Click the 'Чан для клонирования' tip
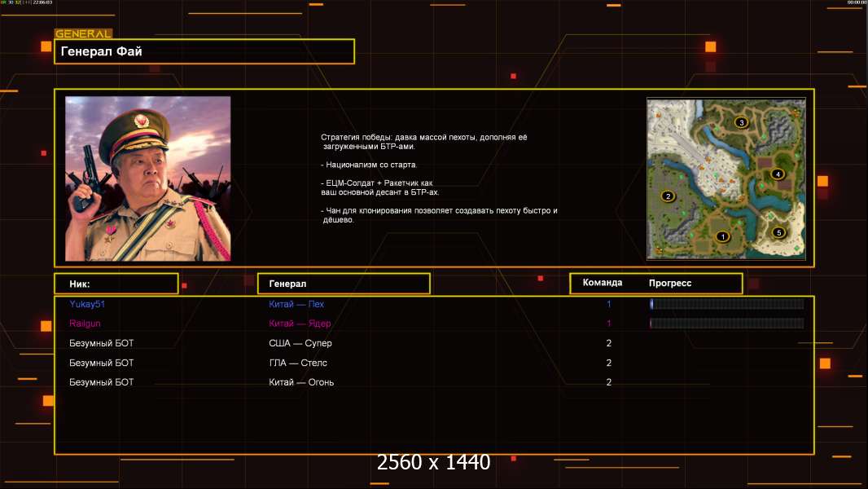 coord(439,215)
